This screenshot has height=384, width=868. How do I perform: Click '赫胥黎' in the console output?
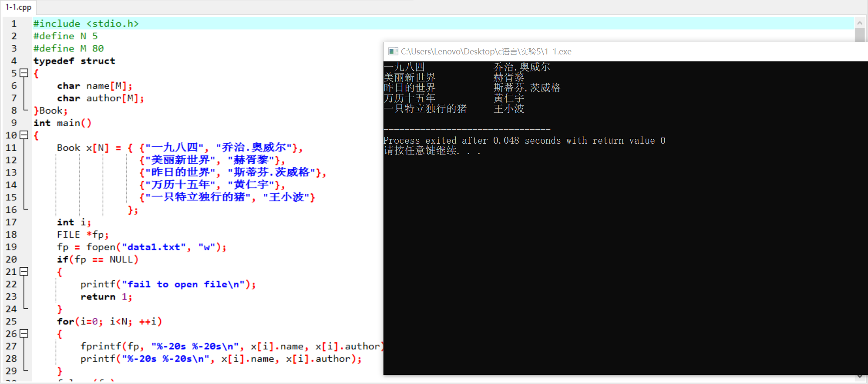pyautogui.click(x=509, y=77)
